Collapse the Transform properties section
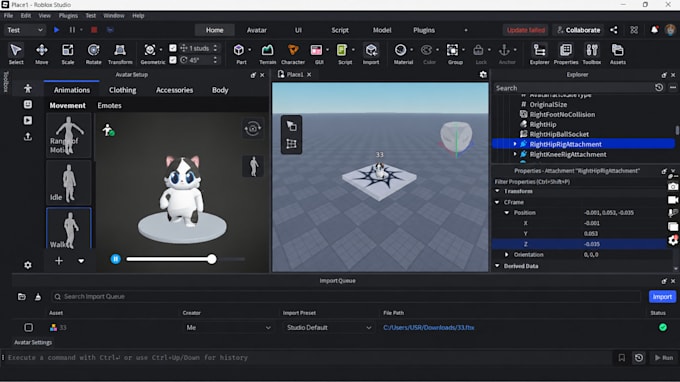 [x=497, y=191]
